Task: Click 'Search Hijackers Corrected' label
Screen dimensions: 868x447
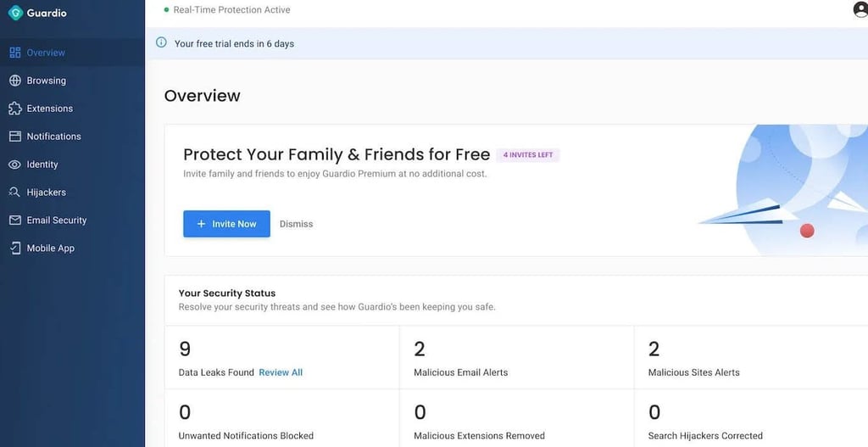Action: pyautogui.click(x=705, y=435)
